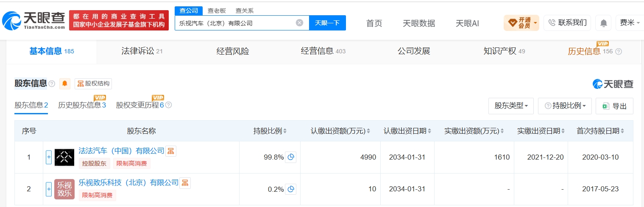Click 法法汽车 company logo thumbnail
The image size is (644, 207).
(x=64, y=157)
